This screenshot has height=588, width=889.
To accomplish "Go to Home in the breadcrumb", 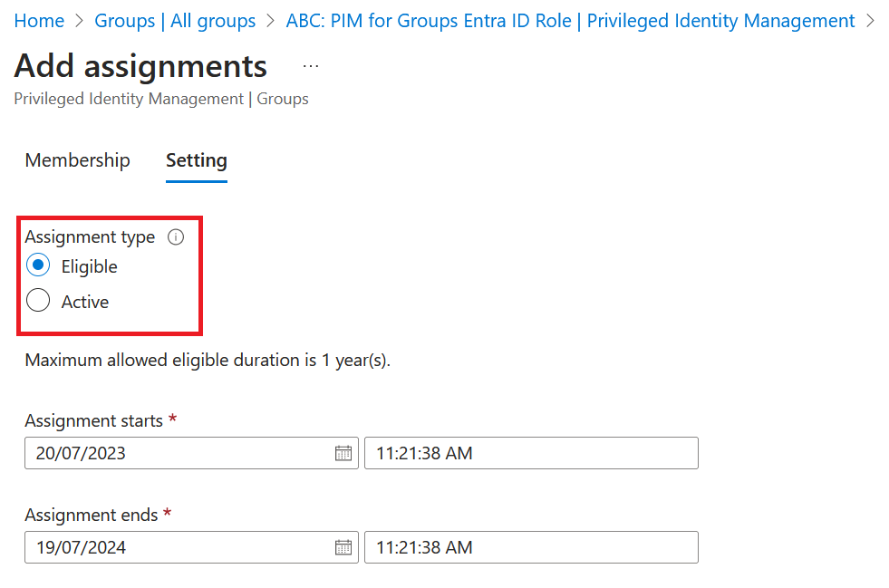I will tap(39, 21).
